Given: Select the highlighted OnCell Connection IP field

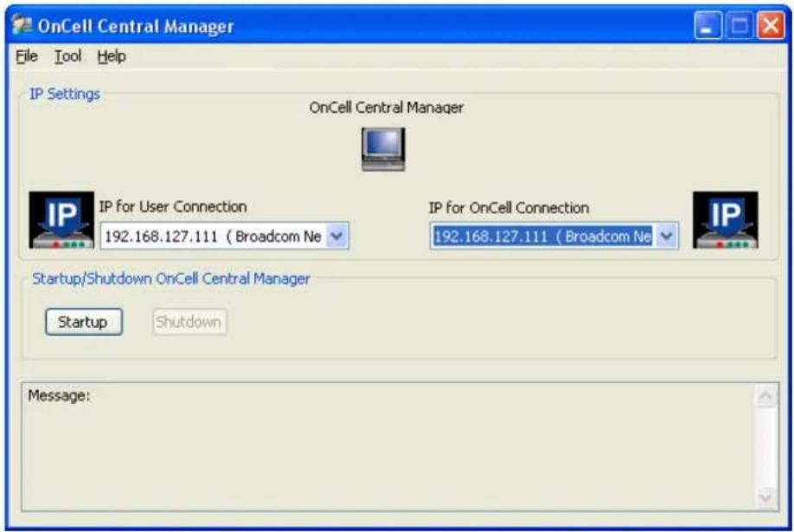Looking at the screenshot, I should click(x=554, y=236).
